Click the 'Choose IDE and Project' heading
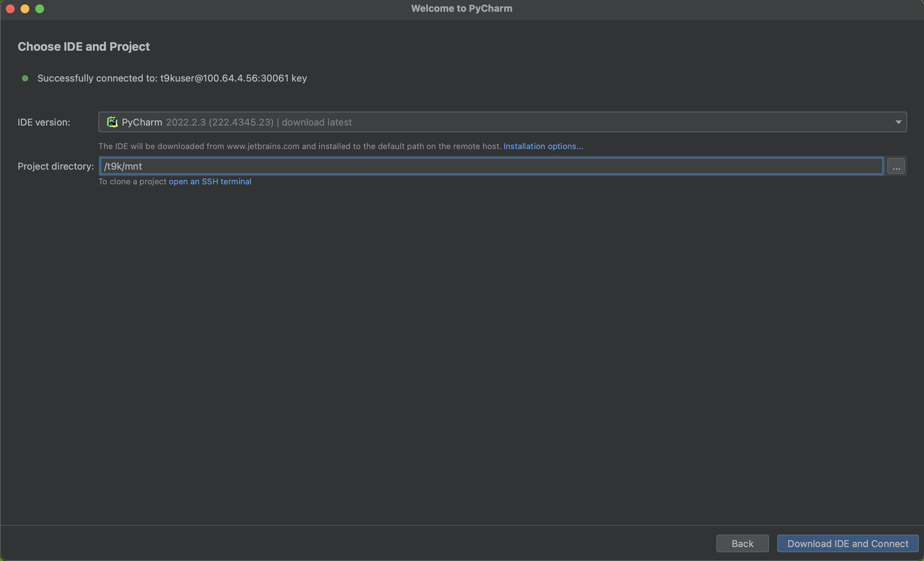 coord(84,47)
